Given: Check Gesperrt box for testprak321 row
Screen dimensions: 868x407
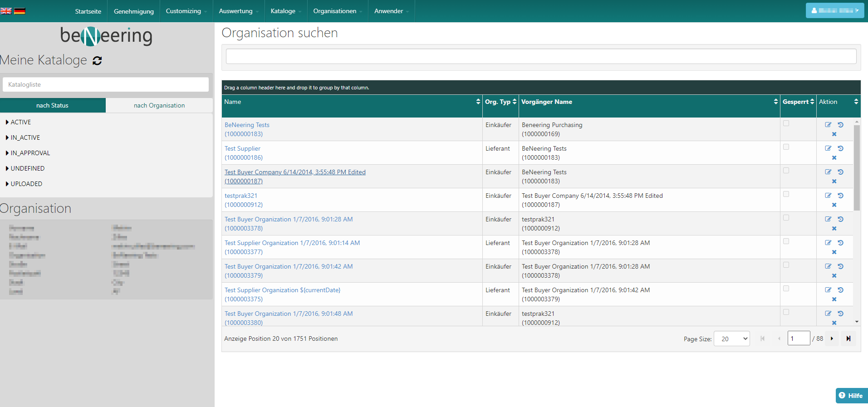Looking at the screenshot, I should tap(786, 194).
